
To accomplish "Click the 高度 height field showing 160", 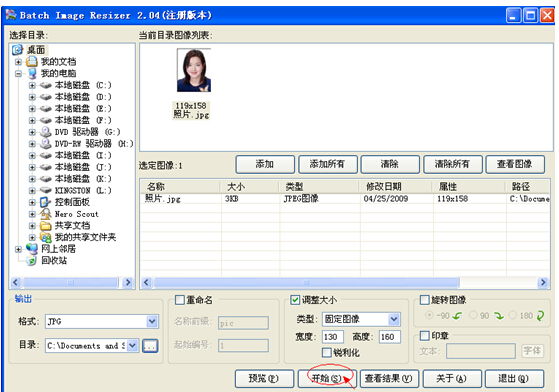I will [390, 337].
